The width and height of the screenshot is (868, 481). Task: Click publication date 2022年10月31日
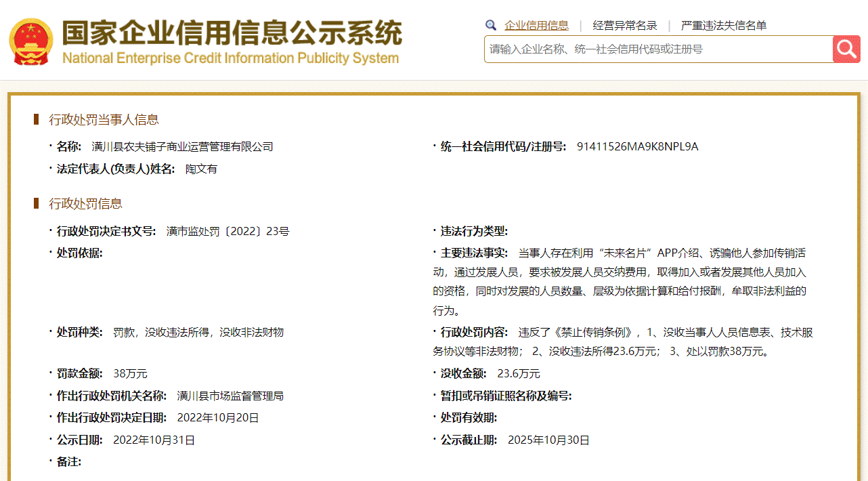154,440
